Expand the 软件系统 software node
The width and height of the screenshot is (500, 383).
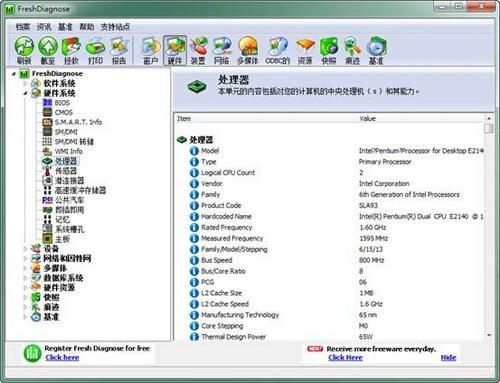click(25, 83)
